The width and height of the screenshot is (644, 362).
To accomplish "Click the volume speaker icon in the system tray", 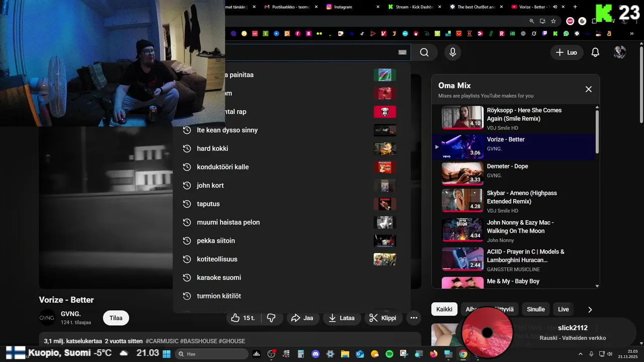I will pos(610,354).
